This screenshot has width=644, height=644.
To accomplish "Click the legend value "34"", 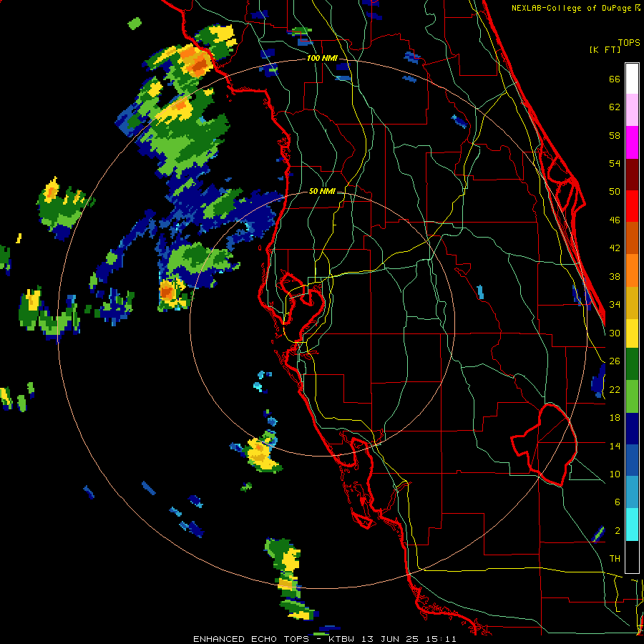I will [615, 305].
